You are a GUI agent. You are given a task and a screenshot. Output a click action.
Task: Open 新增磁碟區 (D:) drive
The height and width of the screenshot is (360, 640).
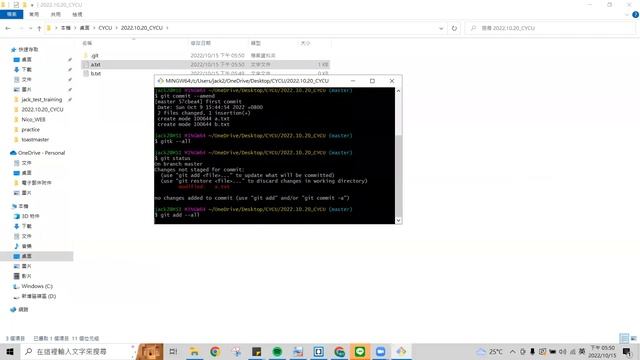coord(38,296)
